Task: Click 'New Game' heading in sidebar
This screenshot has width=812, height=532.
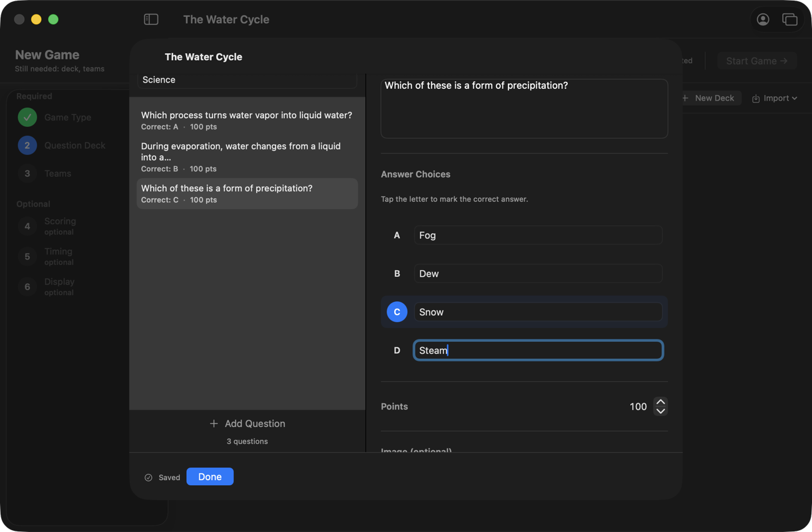Action: tap(47, 54)
